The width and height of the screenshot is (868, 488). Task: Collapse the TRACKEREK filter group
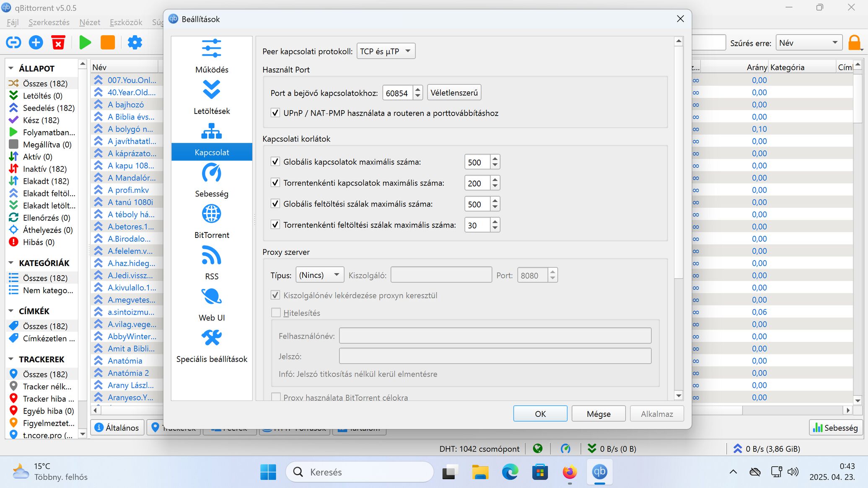click(x=11, y=359)
